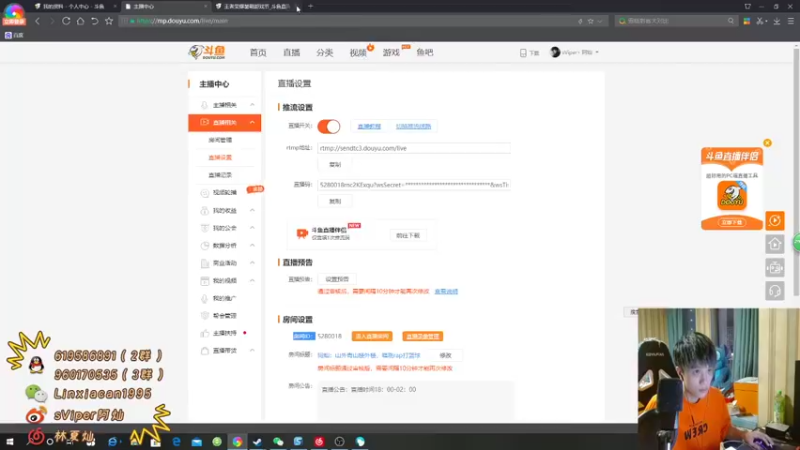The image size is (800, 450).
Task: Switch to the first browser tab 个人中心
Action: click(x=74, y=6)
